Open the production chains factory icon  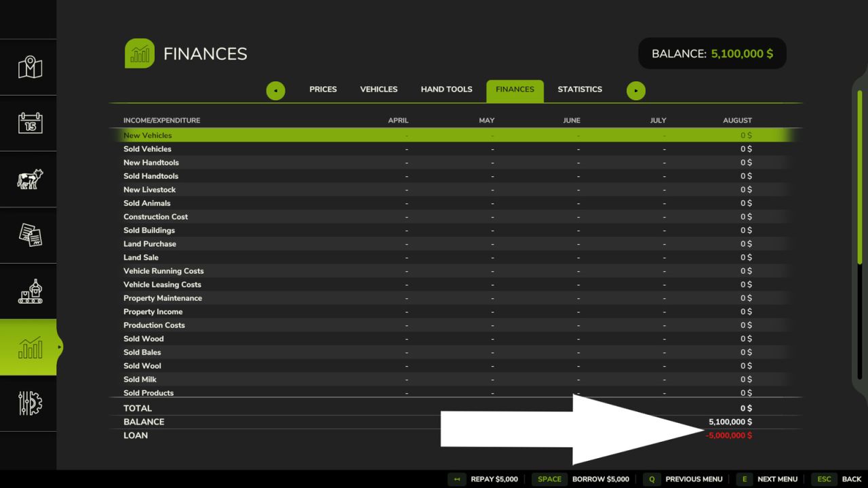(30, 291)
